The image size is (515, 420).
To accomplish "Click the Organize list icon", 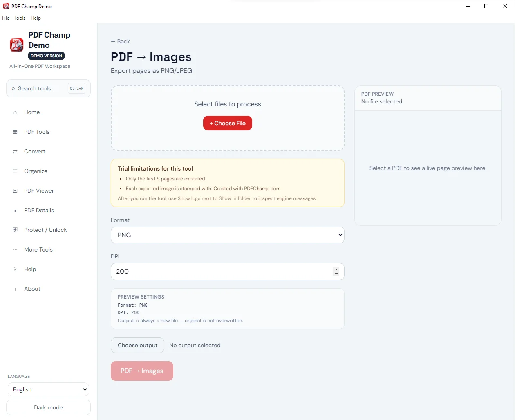I will click(x=15, y=171).
